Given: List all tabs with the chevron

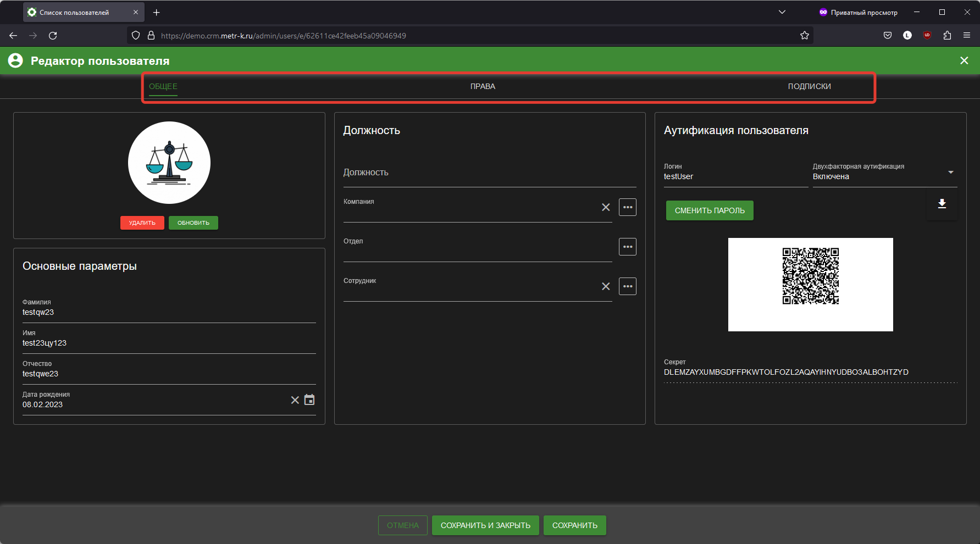Looking at the screenshot, I should click(x=782, y=12).
